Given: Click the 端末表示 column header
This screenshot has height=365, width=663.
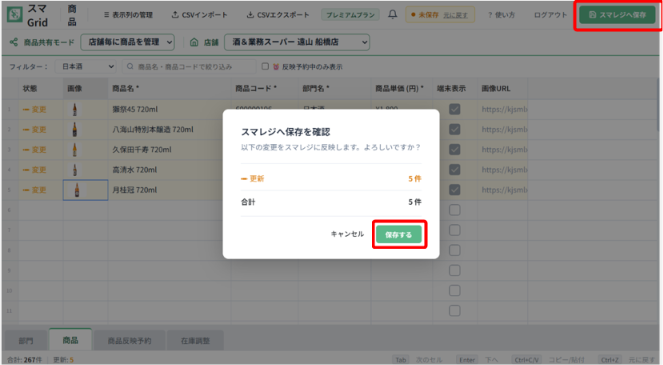Looking at the screenshot, I should click(455, 88).
